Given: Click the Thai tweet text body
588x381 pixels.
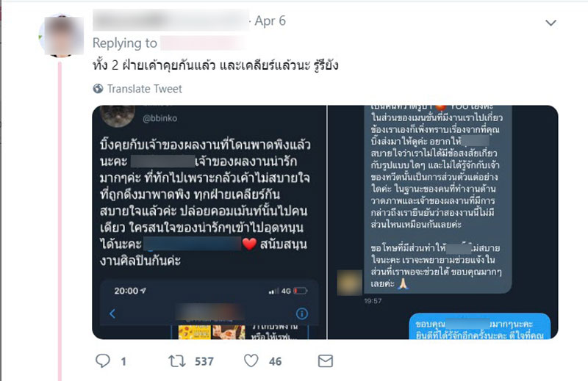Looking at the screenshot, I should pos(215,65).
